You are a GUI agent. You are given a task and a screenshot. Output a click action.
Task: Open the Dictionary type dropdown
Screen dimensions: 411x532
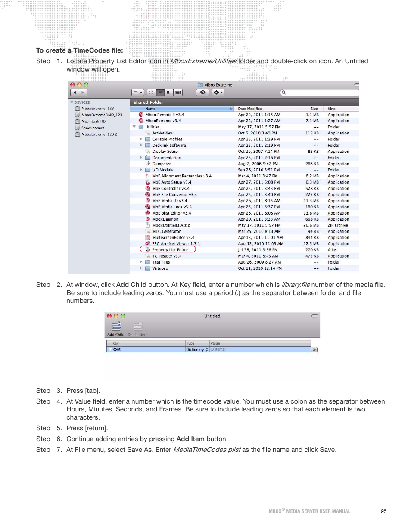click(x=197, y=350)
